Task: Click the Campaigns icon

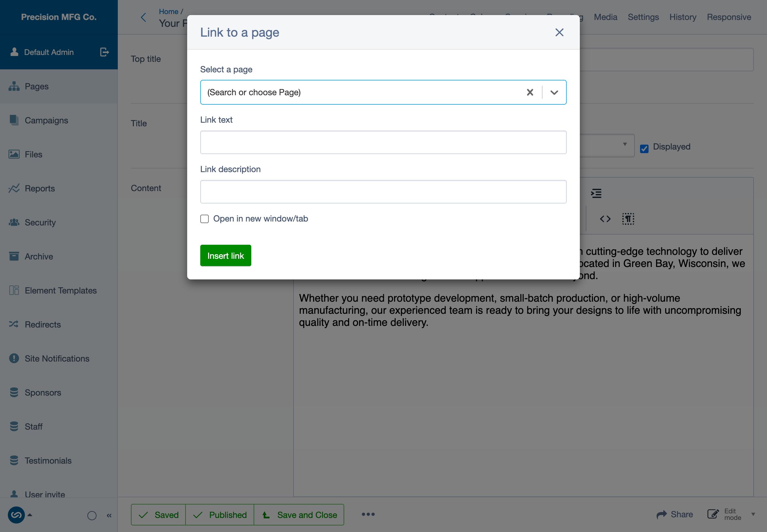Action: click(14, 120)
